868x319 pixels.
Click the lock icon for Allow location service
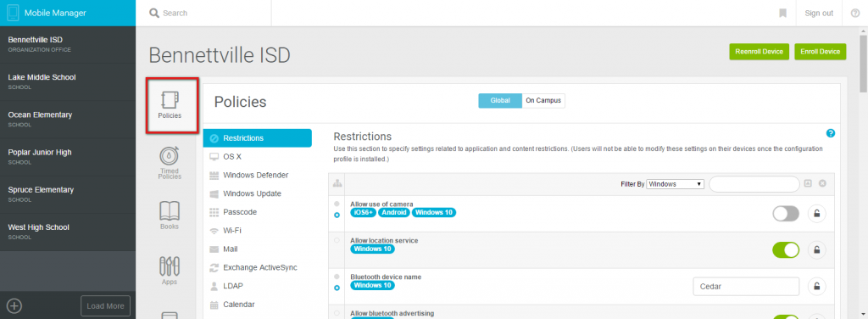[816, 249]
